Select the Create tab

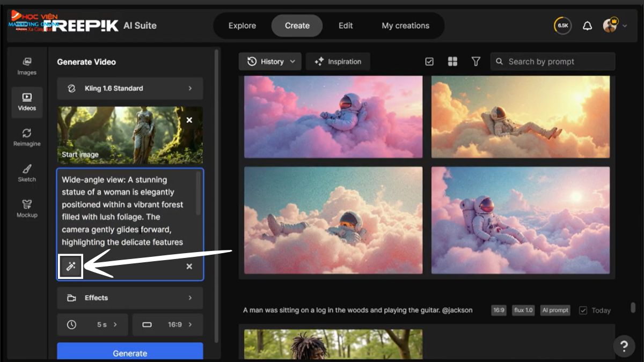point(297,26)
